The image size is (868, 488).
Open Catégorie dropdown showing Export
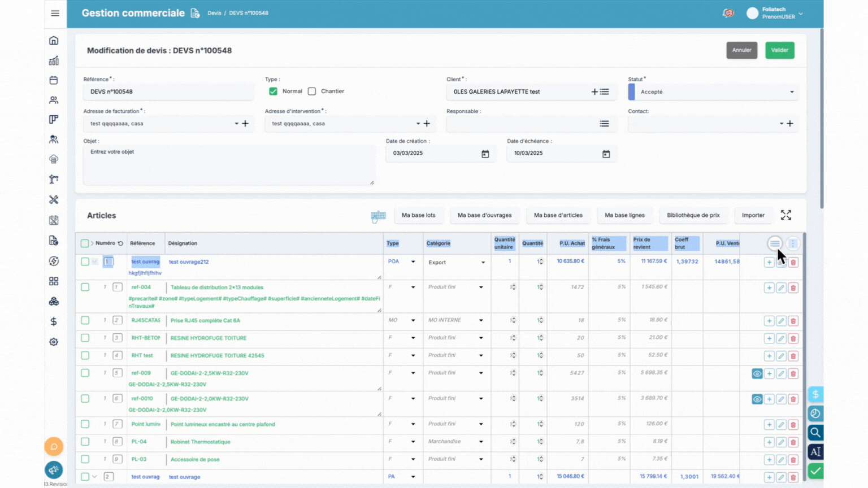[457, 263]
